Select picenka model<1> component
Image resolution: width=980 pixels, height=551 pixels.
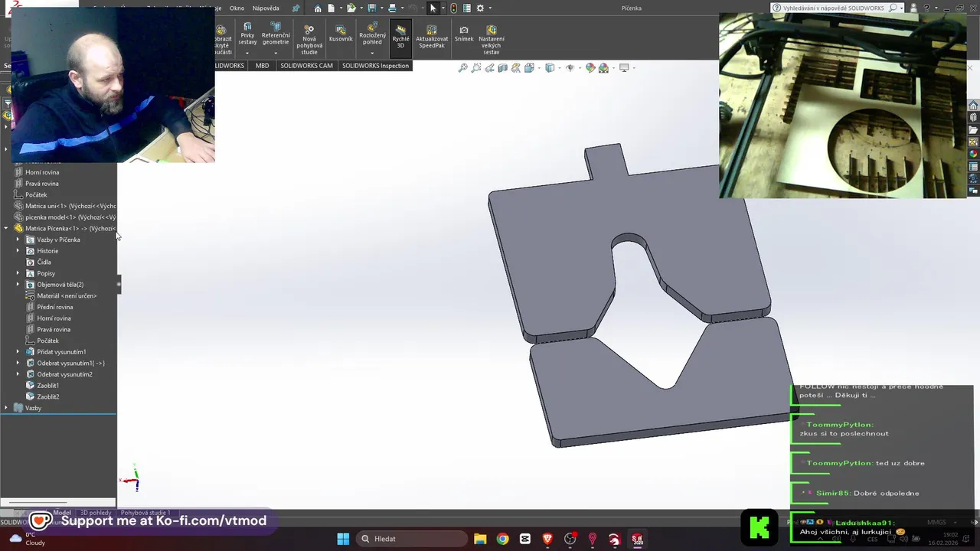(x=70, y=217)
